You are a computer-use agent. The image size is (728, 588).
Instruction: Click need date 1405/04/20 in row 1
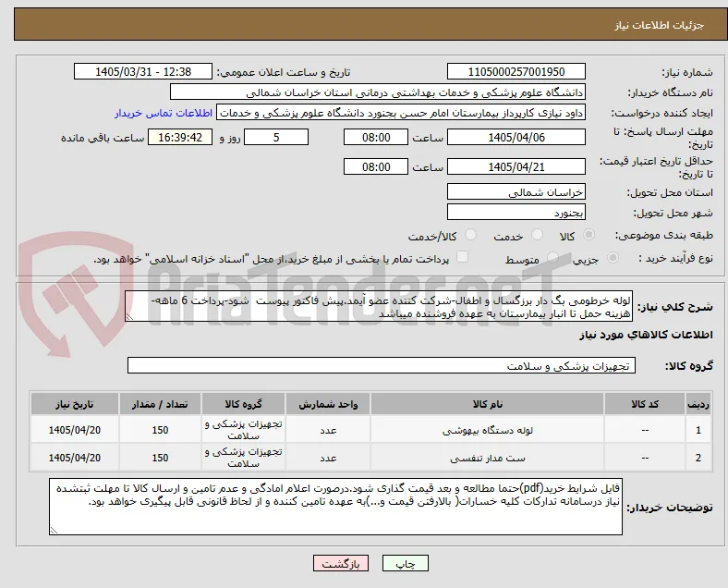tap(75, 430)
